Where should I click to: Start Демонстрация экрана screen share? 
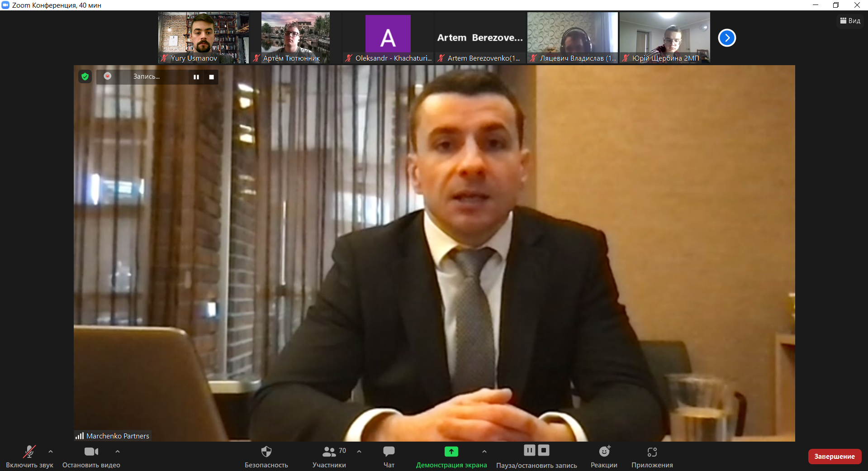(451, 452)
